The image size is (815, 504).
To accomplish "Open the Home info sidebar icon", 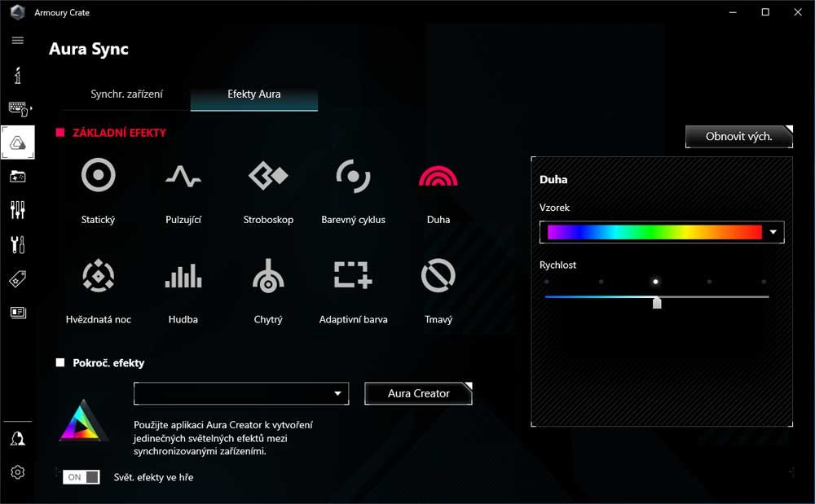I will [18, 75].
